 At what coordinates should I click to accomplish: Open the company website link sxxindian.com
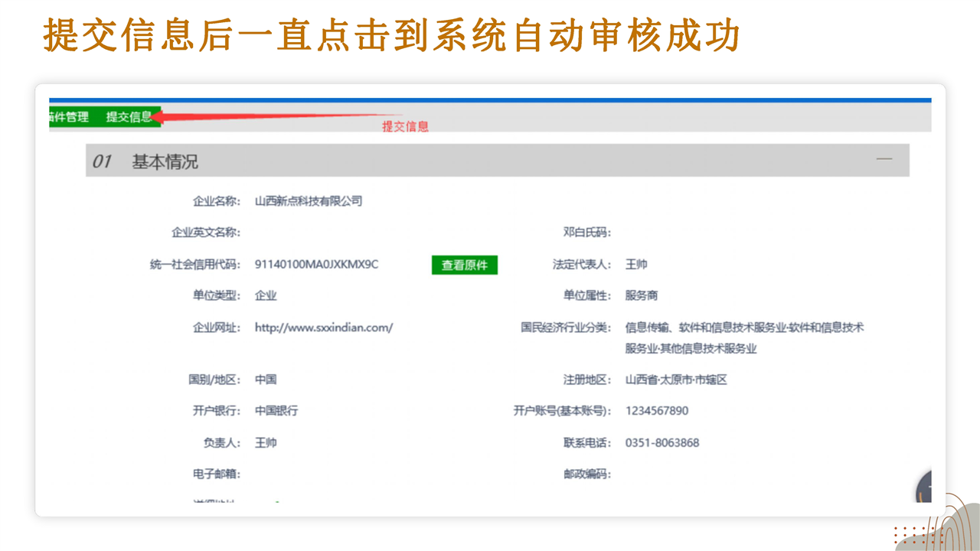pos(324,328)
